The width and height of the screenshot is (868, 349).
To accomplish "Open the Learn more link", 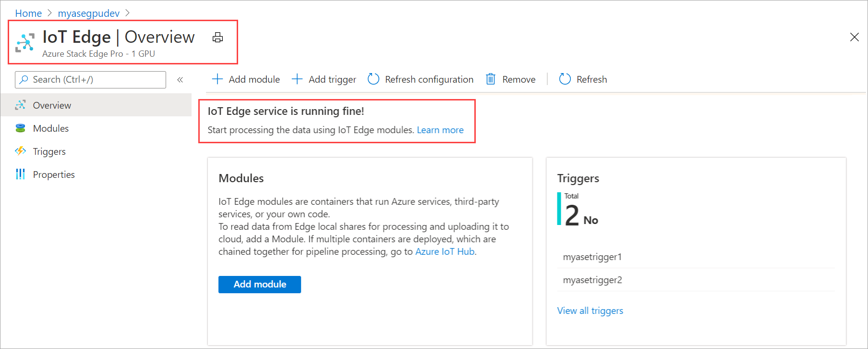I will point(440,130).
